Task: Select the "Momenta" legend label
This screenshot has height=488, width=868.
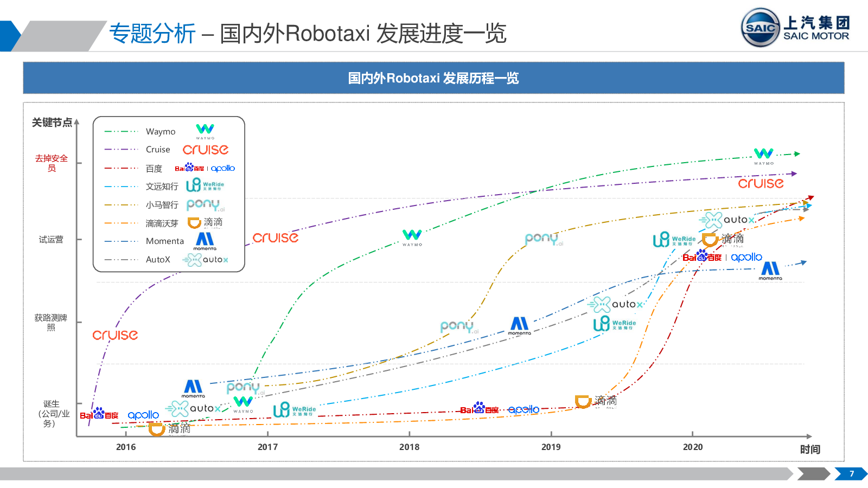Action: point(165,241)
